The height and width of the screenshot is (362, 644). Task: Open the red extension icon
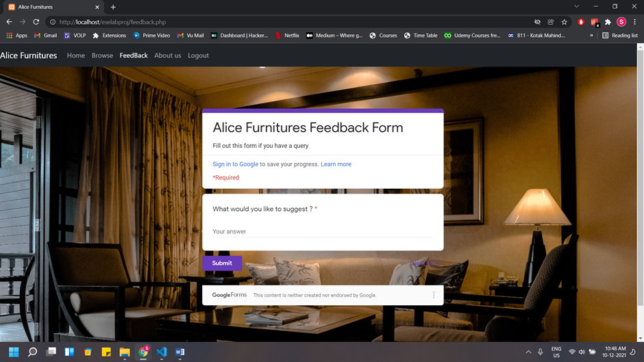[581, 22]
